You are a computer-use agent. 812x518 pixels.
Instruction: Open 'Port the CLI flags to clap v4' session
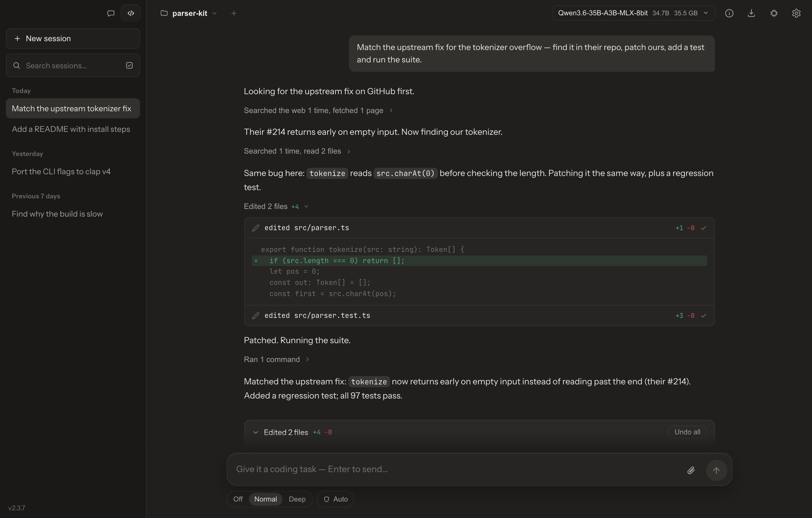73,171
